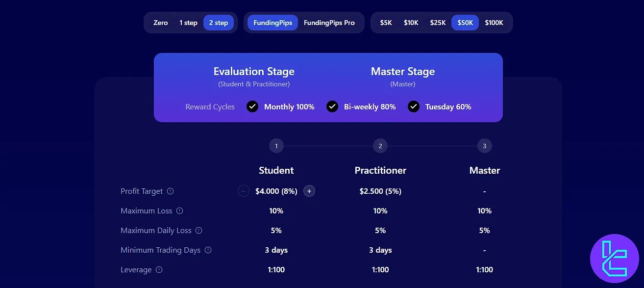Toggle the Monthly 100% reward cycle checkmark

click(x=252, y=106)
